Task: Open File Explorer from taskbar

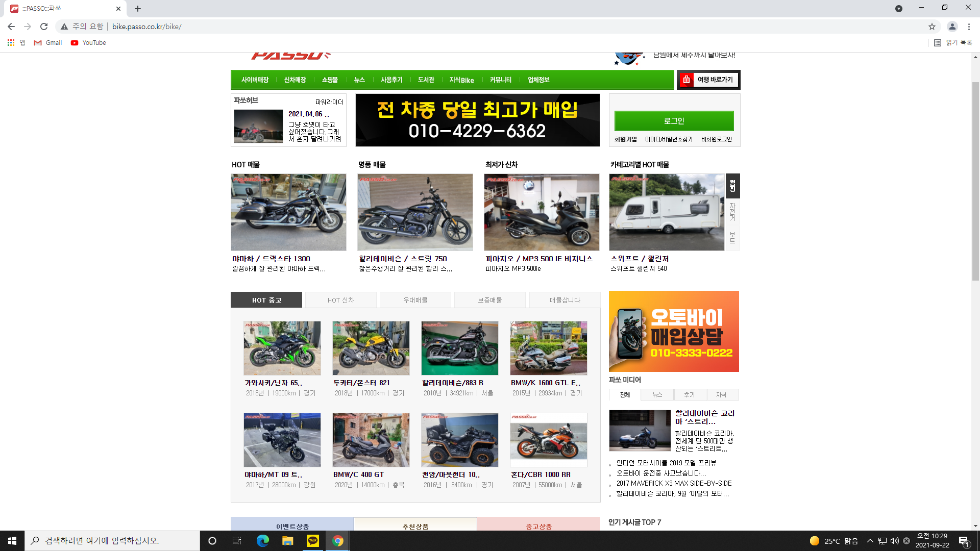Action: click(287, 541)
